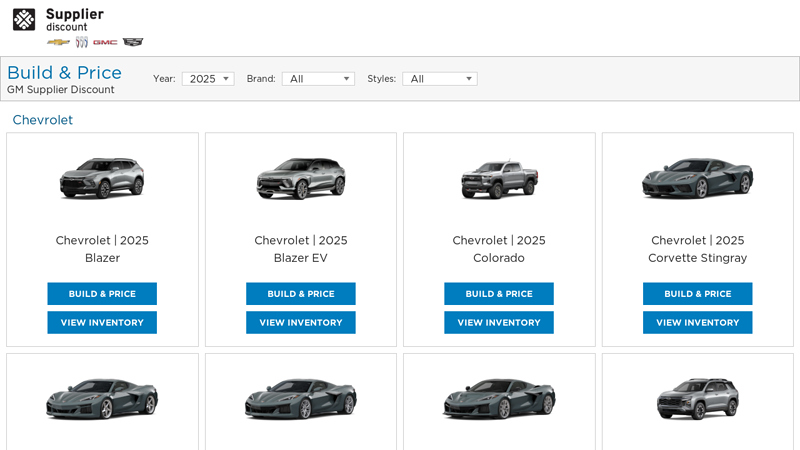The image size is (800, 450).
Task: View inventory for the Corvette Stingray
Action: 697,322
